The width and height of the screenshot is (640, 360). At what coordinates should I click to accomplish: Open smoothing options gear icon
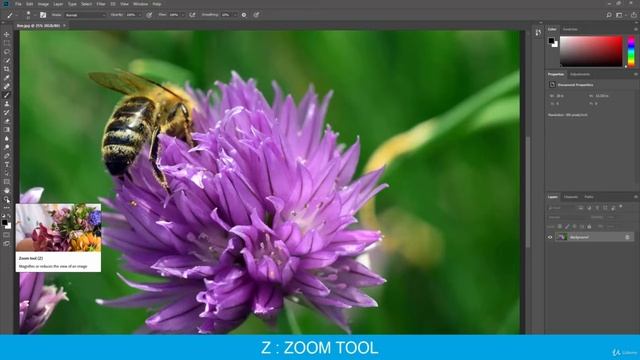pos(244,15)
